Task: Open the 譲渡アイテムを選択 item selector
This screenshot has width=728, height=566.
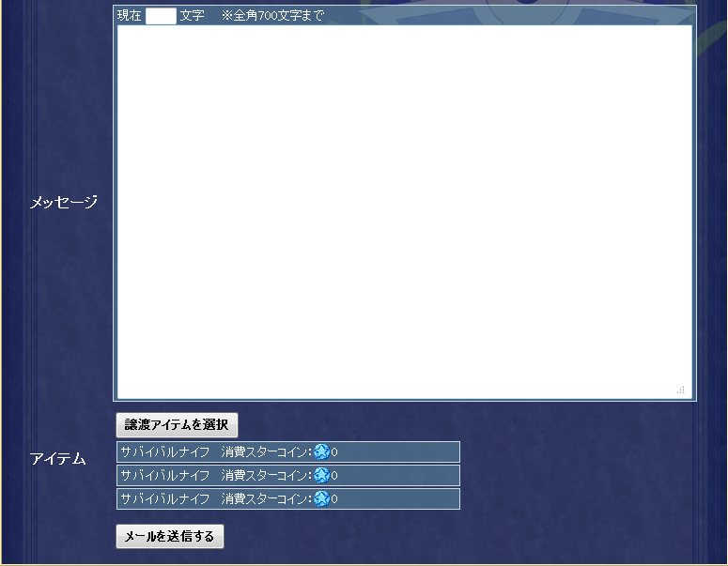Action: [177, 425]
